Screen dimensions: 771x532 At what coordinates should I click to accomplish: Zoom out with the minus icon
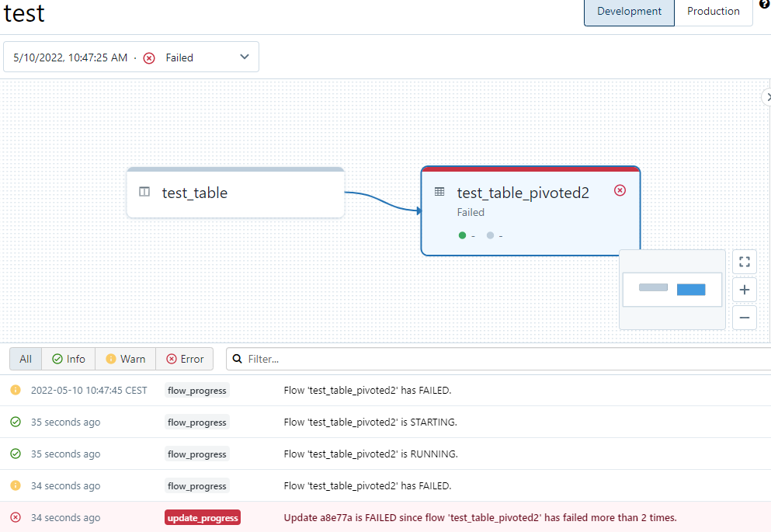744,317
